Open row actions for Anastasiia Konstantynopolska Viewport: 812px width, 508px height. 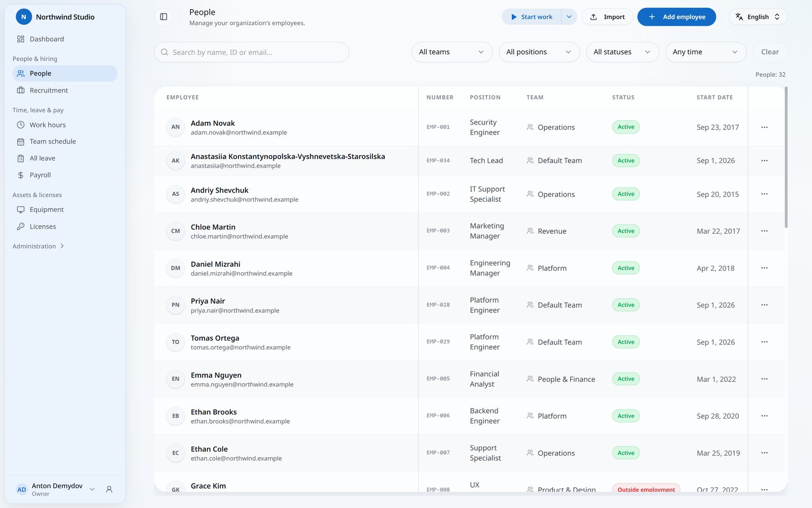(x=764, y=161)
